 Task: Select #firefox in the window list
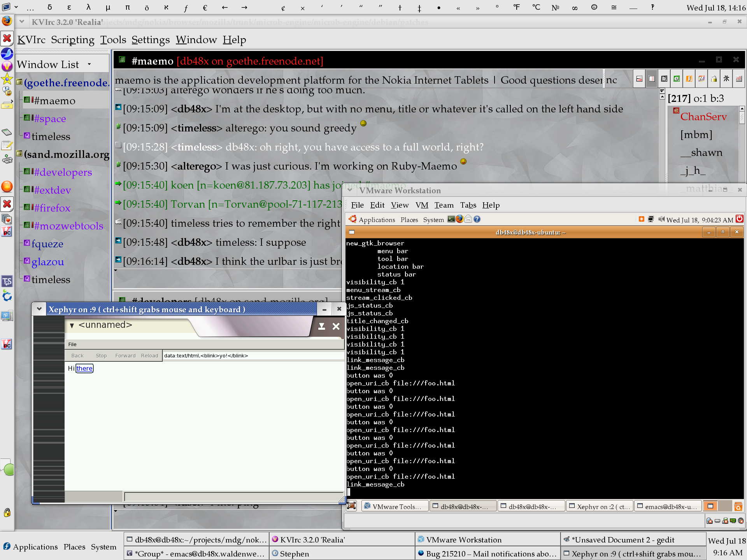pos(52,208)
